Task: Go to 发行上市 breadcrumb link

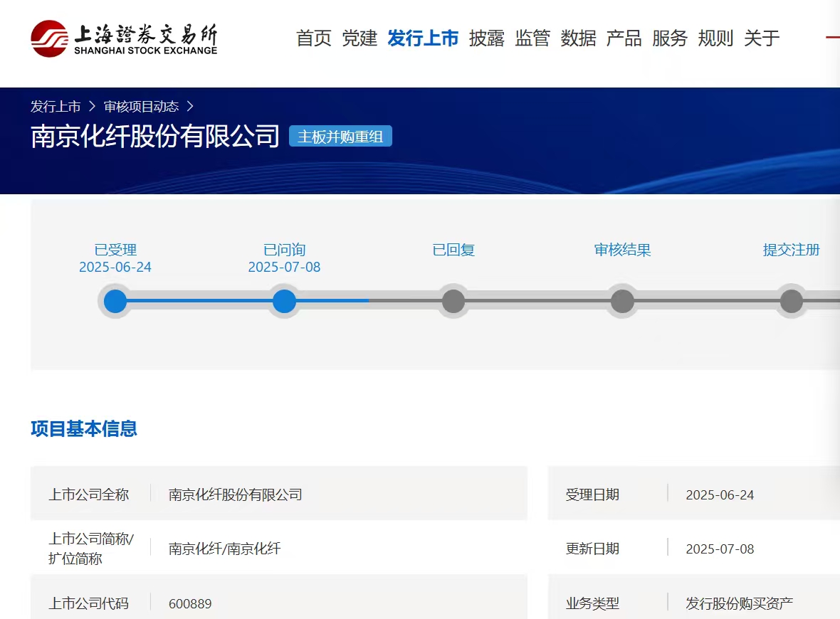Action: (x=56, y=107)
